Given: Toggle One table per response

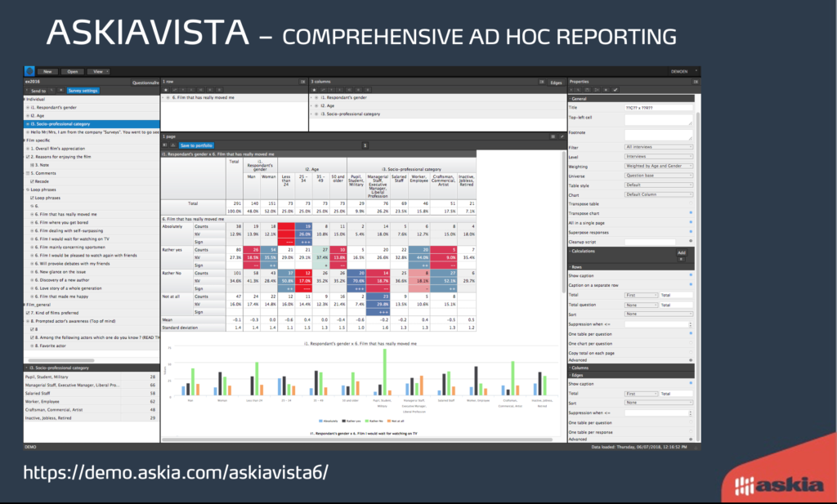Looking at the screenshot, I should [x=691, y=432].
